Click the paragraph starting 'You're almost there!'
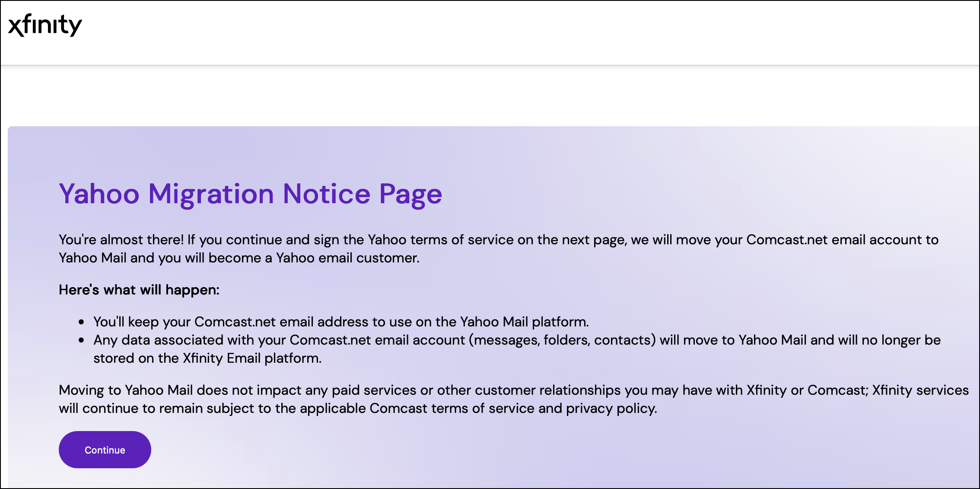Viewport: 980px width, 489px height. pyautogui.click(x=499, y=249)
